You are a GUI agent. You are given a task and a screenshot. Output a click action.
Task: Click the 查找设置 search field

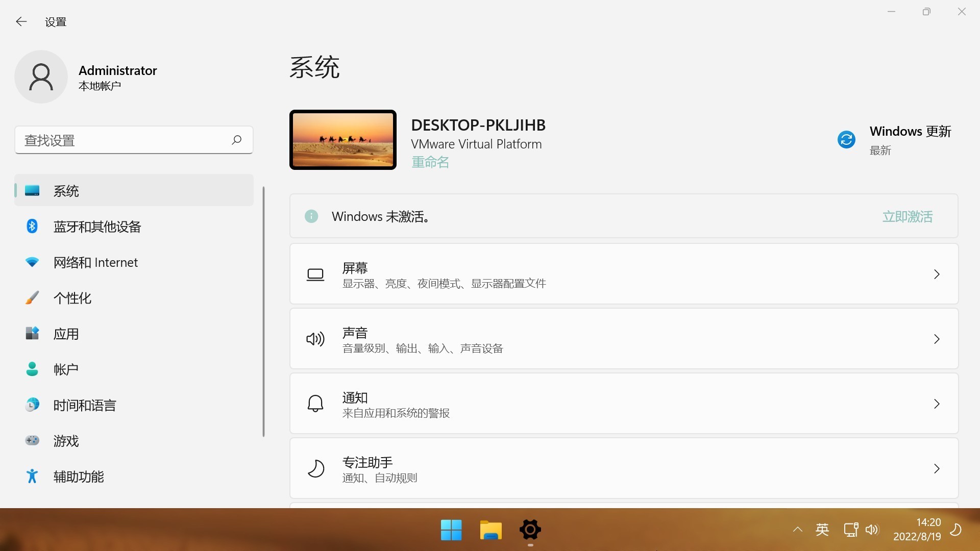click(x=122, y=140)
